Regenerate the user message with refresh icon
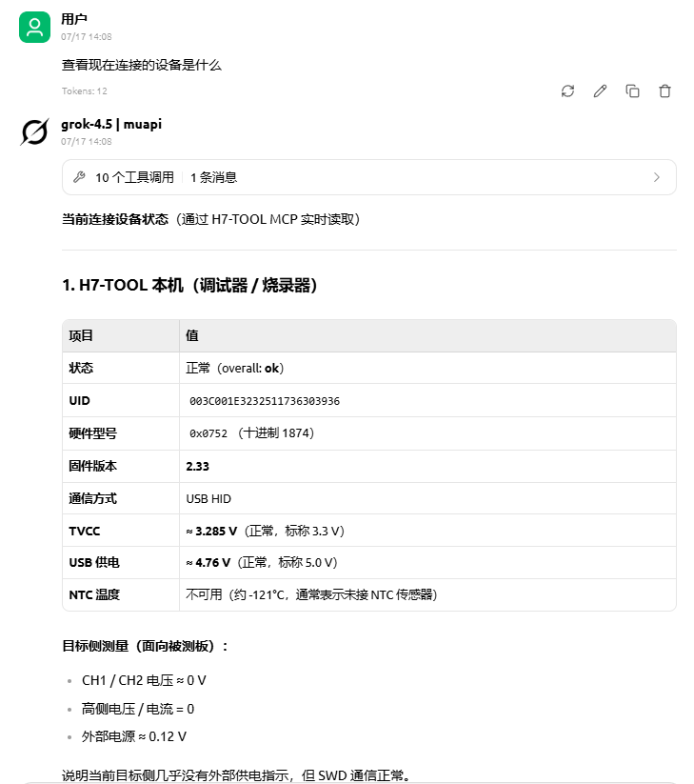694x784 pixels. [x=567, y=91]
